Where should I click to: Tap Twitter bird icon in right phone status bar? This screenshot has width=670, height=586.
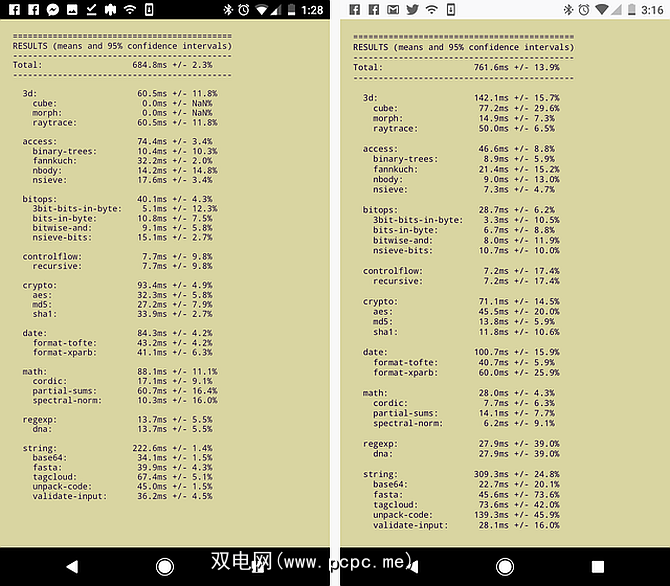click(412, 9)
